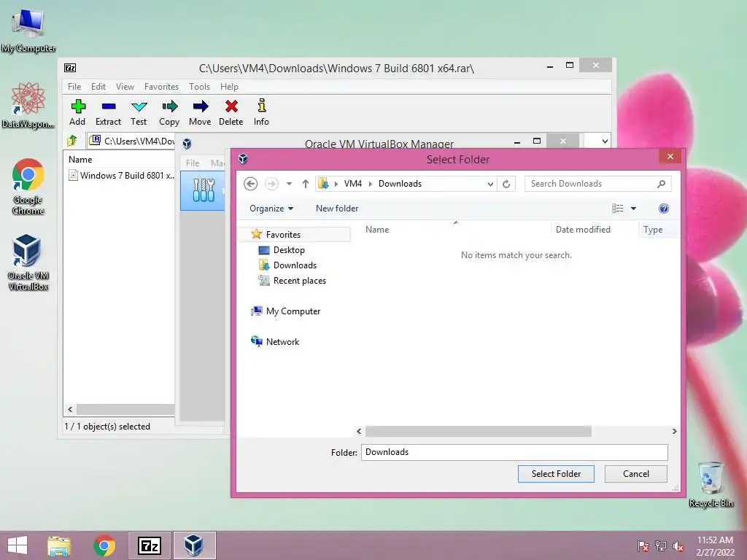Click the red Delete icon in 7-Zip
The image size is (747, 560).
pyautogui.click(x=231, y=112)
